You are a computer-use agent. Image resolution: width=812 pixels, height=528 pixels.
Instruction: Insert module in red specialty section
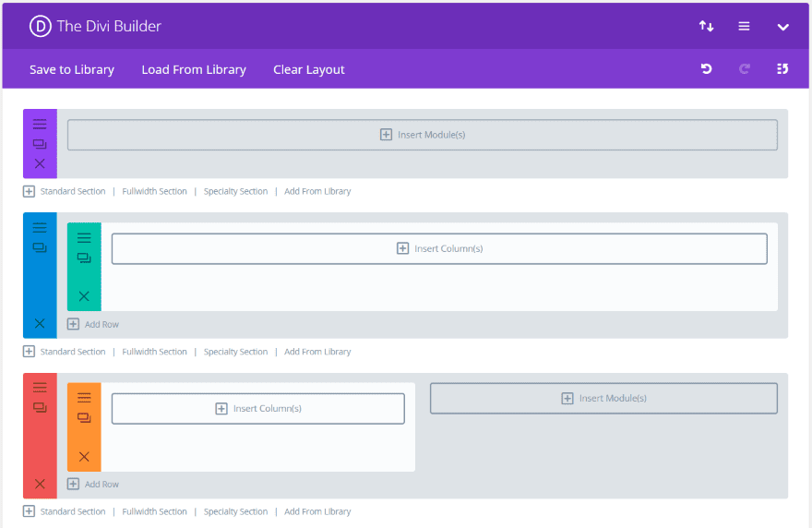[x=603, y=398]
